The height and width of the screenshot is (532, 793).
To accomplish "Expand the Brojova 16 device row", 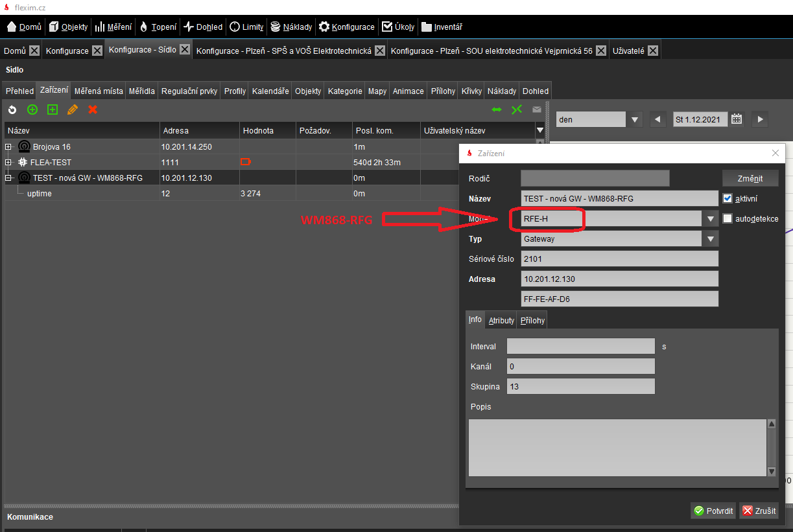I will pyautogui.click(x=8, y=147).
